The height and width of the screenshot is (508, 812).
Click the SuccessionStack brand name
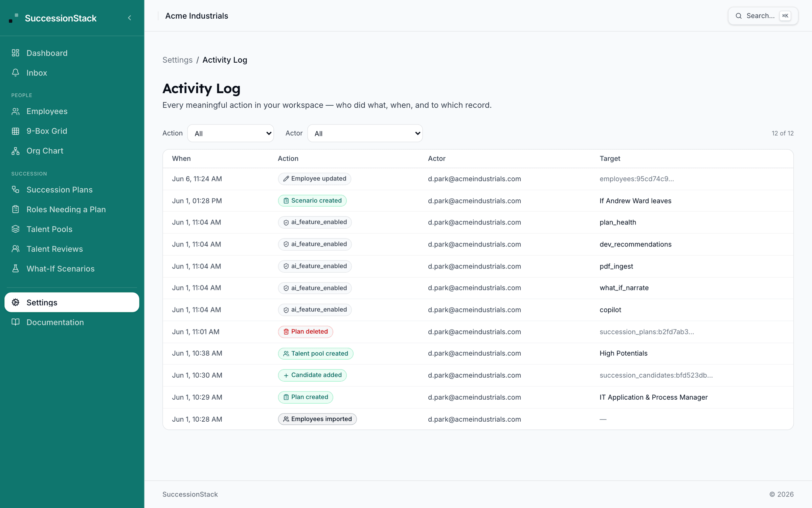(61, 18)
